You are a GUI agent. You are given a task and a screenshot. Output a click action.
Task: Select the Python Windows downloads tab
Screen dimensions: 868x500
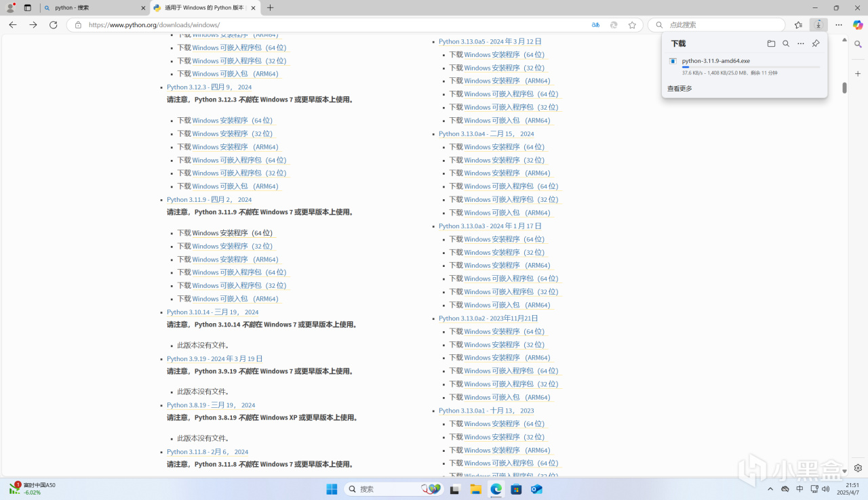(205, 8)
